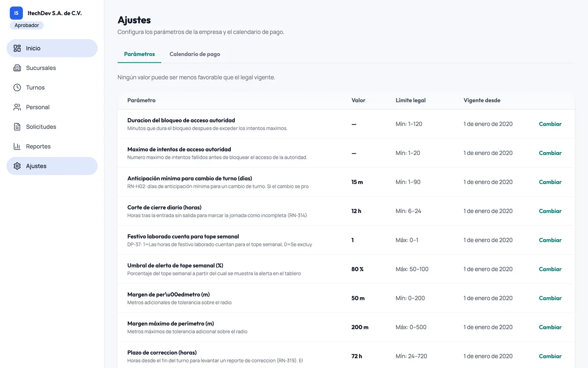The image size is (588, 368).
Task: Click the "80 %" threshold value
Action: tap(358, 269)
